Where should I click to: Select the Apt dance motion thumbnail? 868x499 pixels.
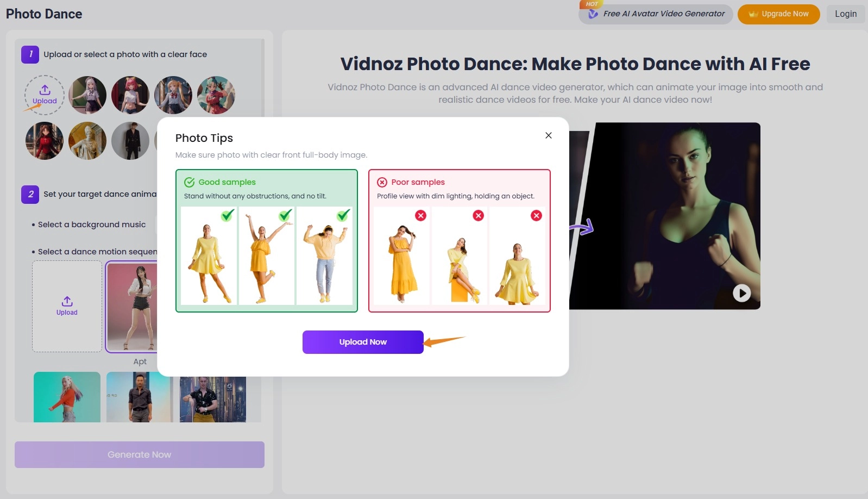132,307
